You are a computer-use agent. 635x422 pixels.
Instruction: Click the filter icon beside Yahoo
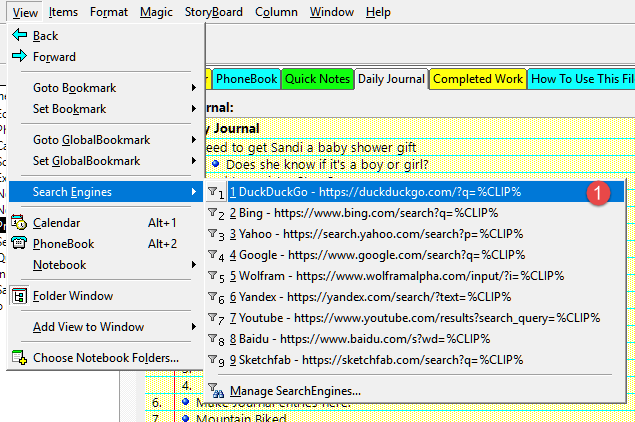[x=215, y=234]
